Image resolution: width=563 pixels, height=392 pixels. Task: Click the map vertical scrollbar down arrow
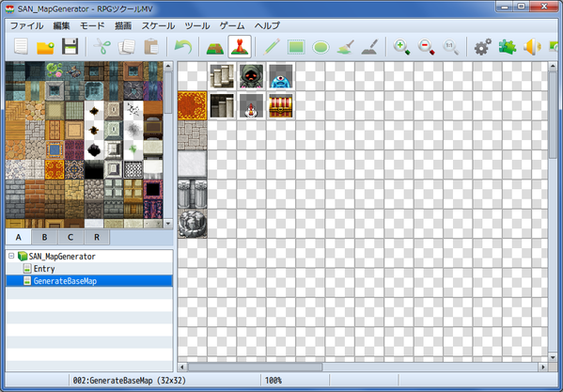(x=553, y=357)
